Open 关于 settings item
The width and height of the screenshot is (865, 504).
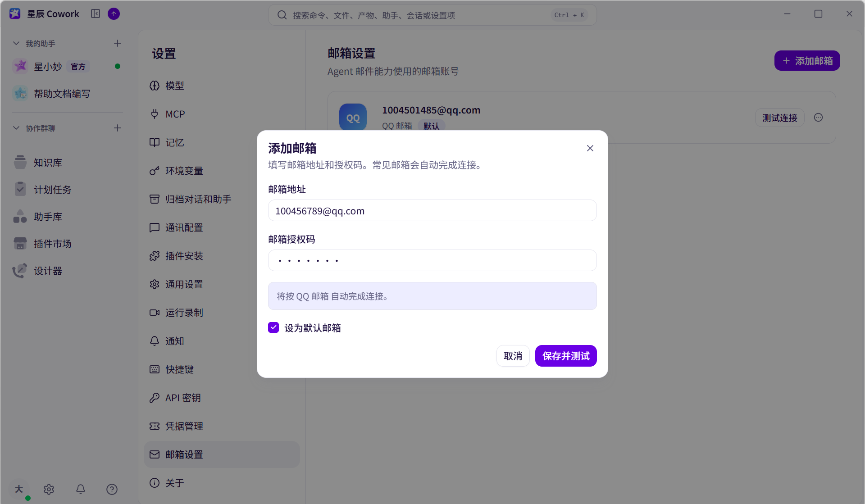pyautogui.click(x=222, y=483)
